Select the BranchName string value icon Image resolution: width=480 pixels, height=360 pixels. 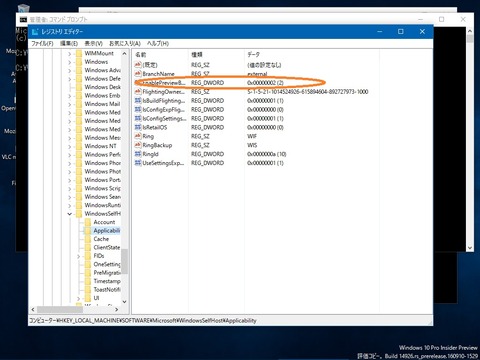[x=138, y=74]
